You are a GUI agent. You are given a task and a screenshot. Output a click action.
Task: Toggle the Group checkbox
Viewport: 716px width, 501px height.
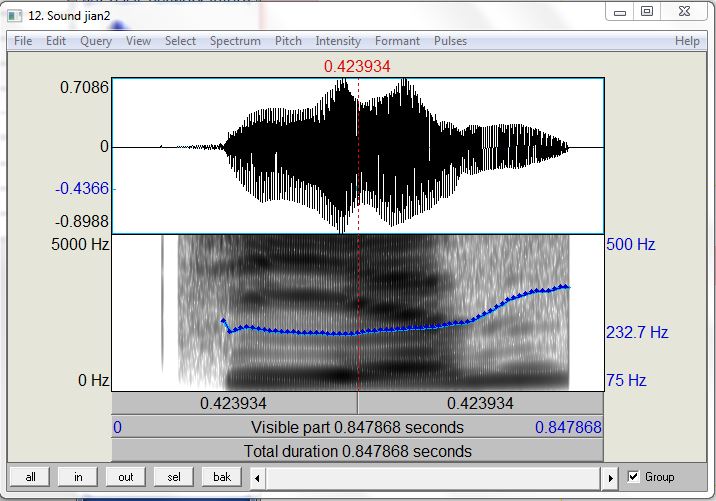coord(633,477)
